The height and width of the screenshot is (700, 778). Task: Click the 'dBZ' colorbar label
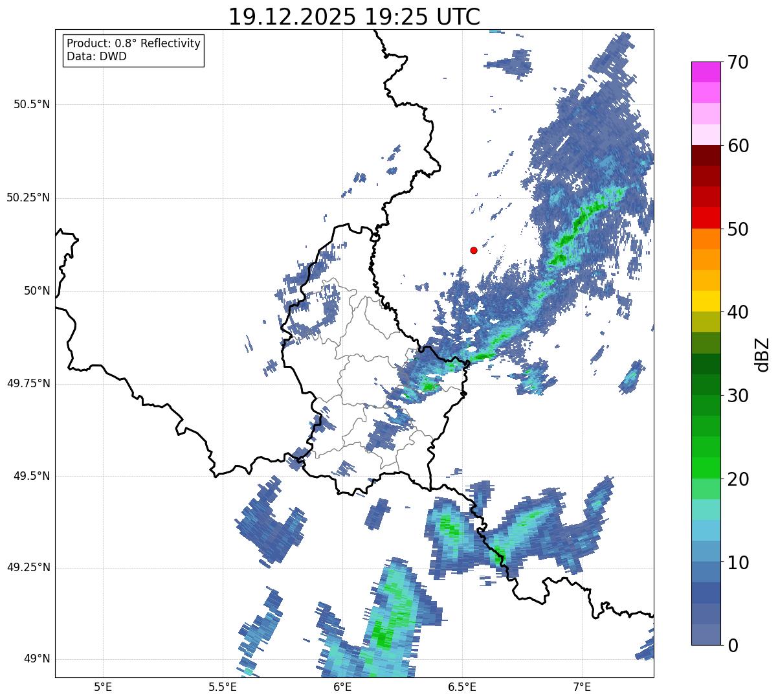pos(762,354)
